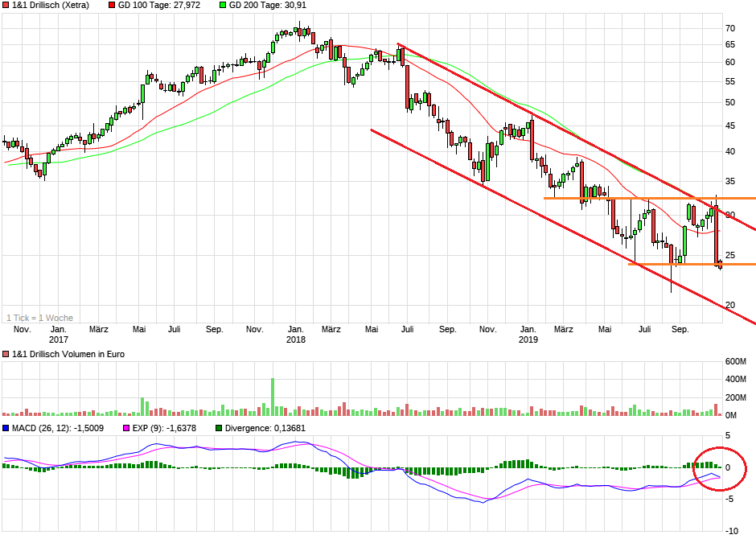Click volume axis value 600M
The image size is (756, 539).
click(736, 361)
